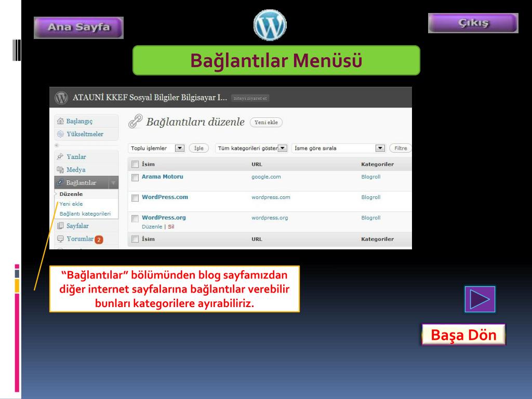Screen dimensions: 532x399
Task: Click the top Kategoriler column header
Action: pyautogui.click(x=377, y=164)
